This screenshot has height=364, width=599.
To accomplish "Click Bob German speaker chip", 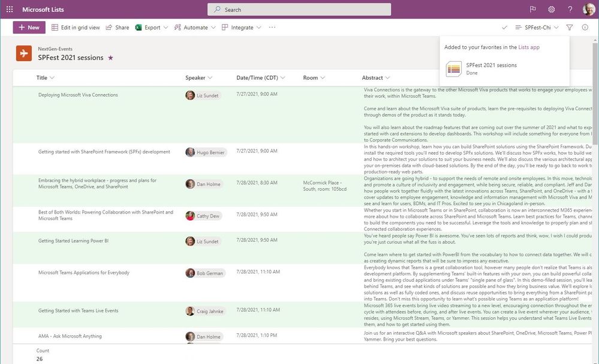I will pos(204,273).
